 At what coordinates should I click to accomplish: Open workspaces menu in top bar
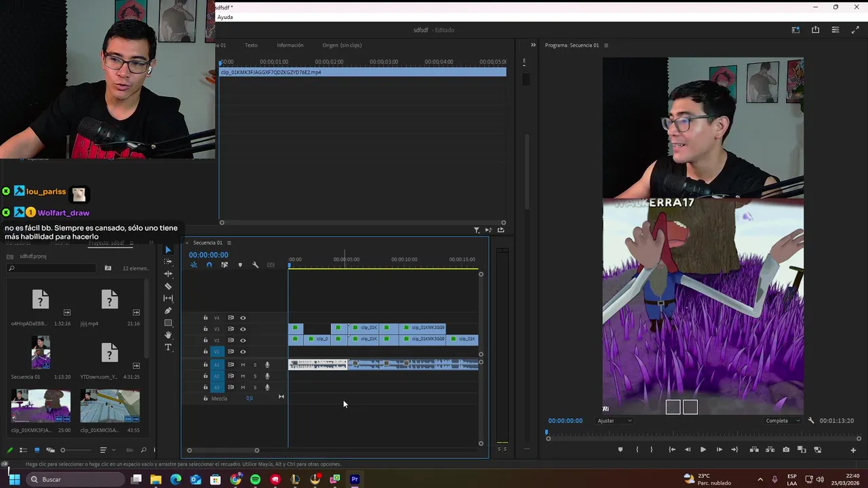click(795, 30)
